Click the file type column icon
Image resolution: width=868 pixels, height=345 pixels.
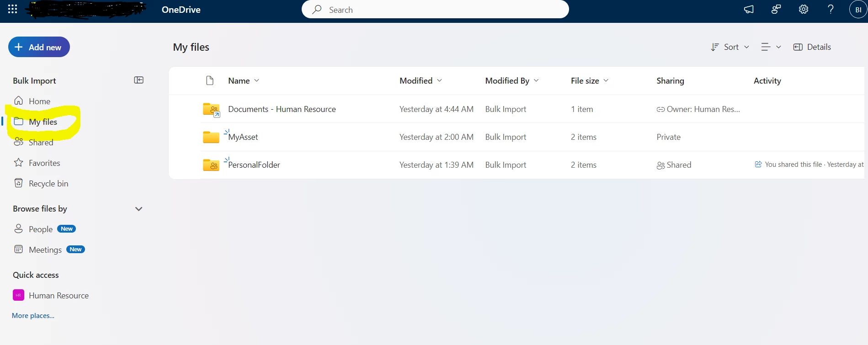click(x=210, y=80)
